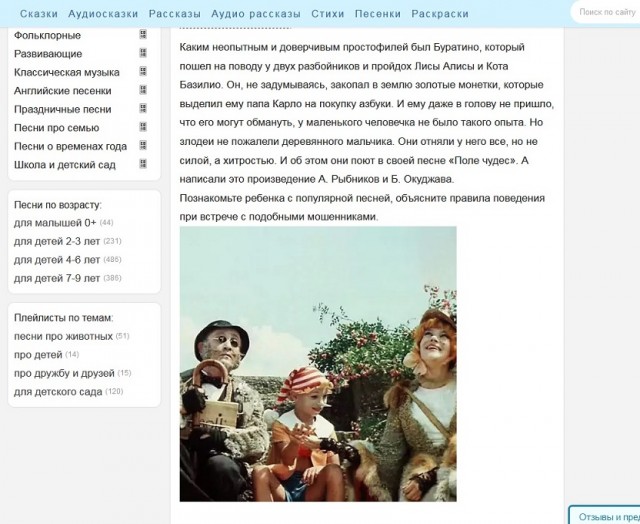The image size is (640, 524).
Task: Open Школа и детский сад category
Action: click(65, 165)
